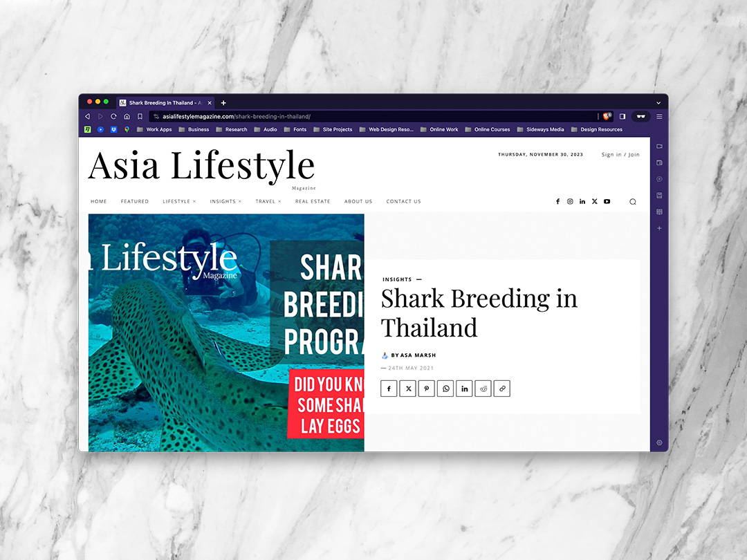Viewport: 747px width, 560px height.
Task: Share article on Reddit icon
Action: [x=483, y=389]
